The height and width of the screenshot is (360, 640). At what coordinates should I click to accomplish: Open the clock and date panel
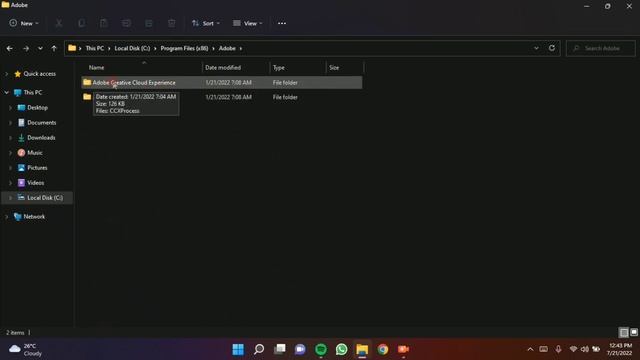(620, 349)
